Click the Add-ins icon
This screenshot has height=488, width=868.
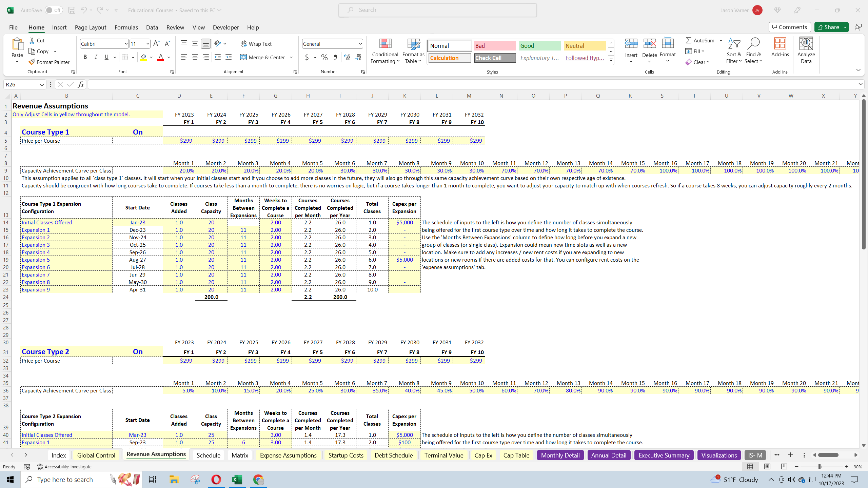coord(780,44)
